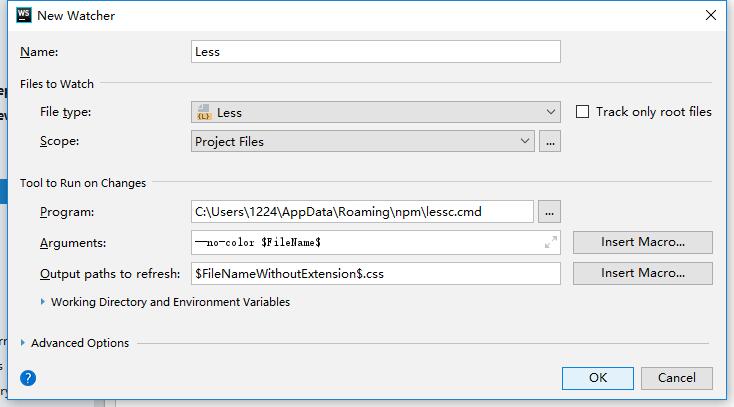
Task: Click the WebStorm logo in title bar
Action: point(23,15)
